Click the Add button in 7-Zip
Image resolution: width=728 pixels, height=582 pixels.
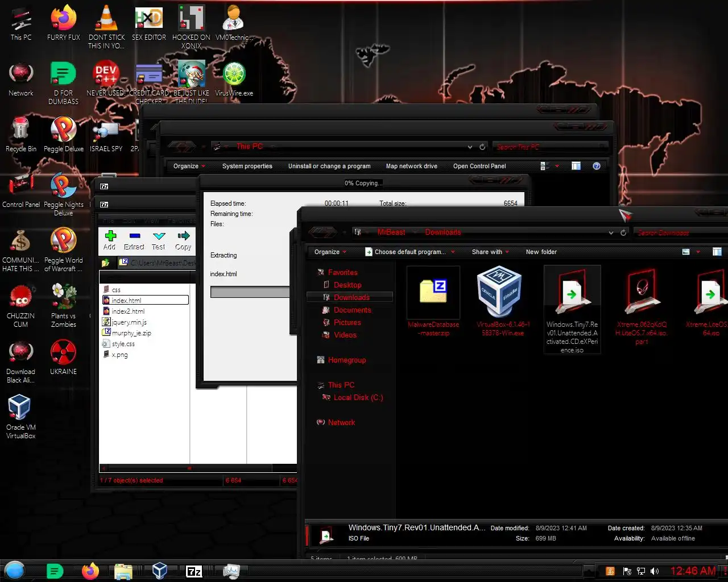pyautogui.click(x=110, y=240)
